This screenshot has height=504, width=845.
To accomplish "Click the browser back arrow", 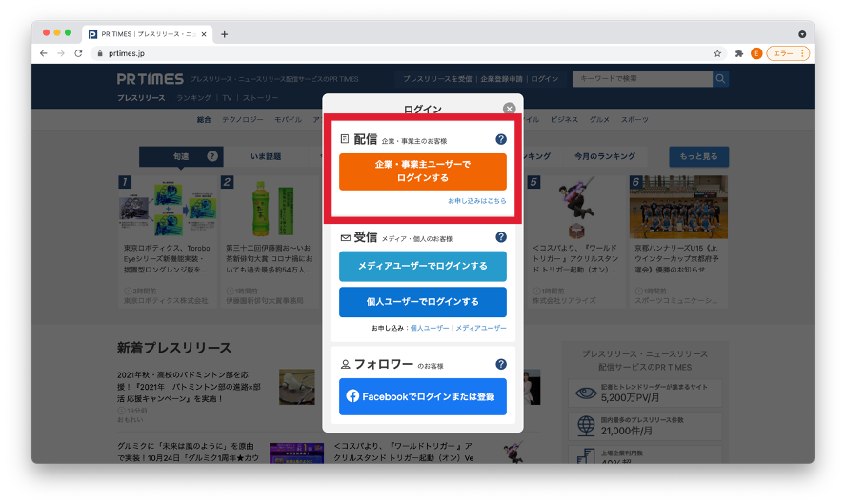I will pyautogui.click(x=43, y=53).
